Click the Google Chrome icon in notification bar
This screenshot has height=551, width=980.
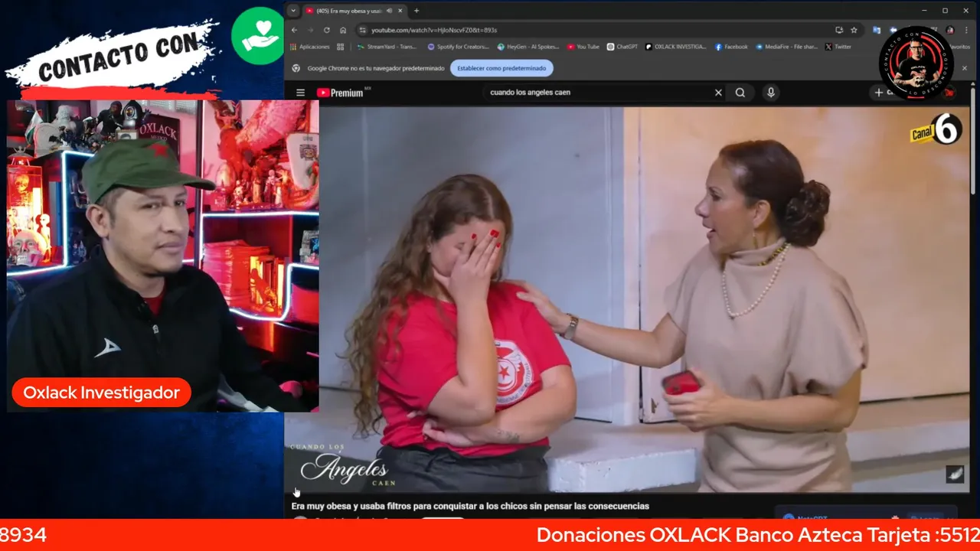pyautogui.click(x=296, y=68)
